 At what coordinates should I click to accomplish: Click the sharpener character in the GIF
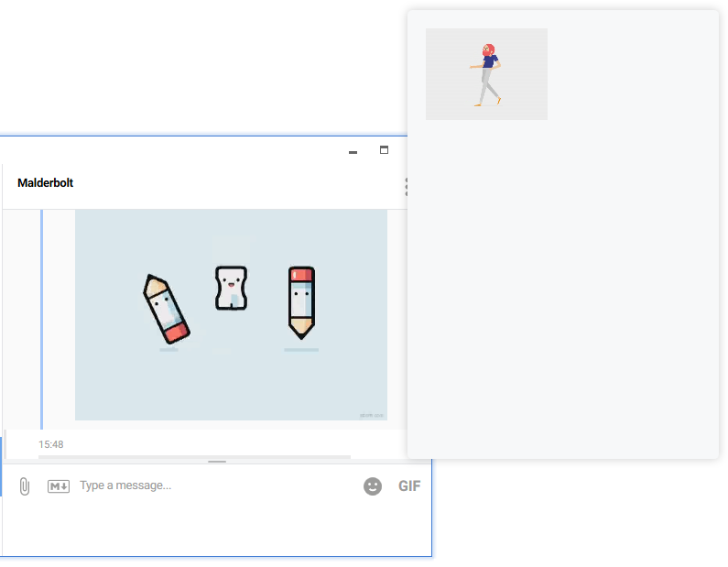point(231,288)
